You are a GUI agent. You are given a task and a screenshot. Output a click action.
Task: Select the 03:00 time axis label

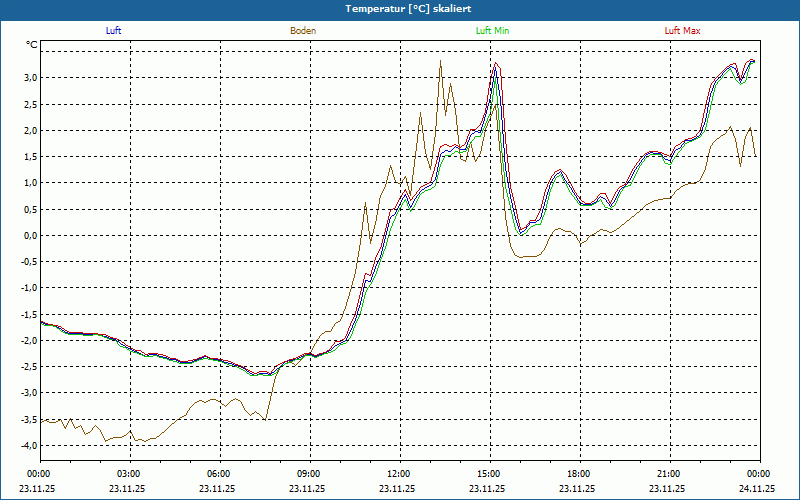point(128,474)
